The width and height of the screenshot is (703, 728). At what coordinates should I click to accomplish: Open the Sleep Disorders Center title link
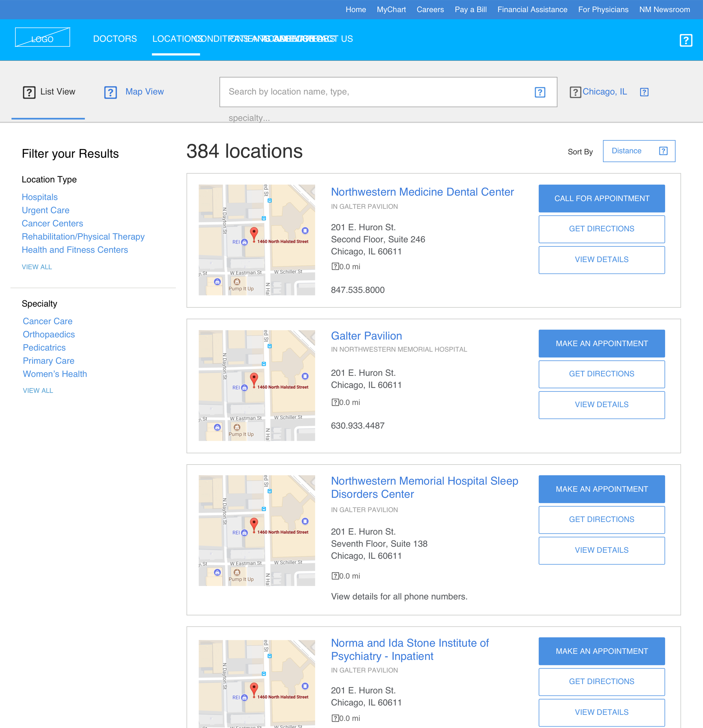[x=424, y=487]
